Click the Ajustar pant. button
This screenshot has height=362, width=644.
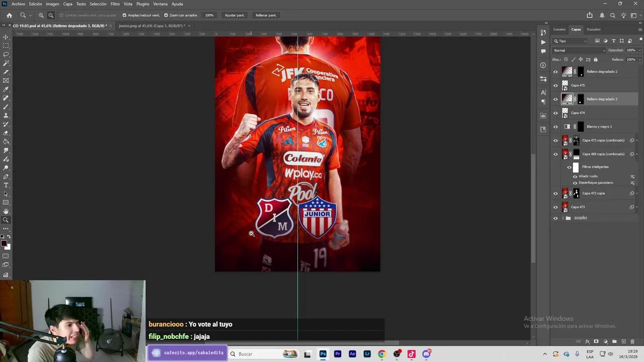coord(234,15)
